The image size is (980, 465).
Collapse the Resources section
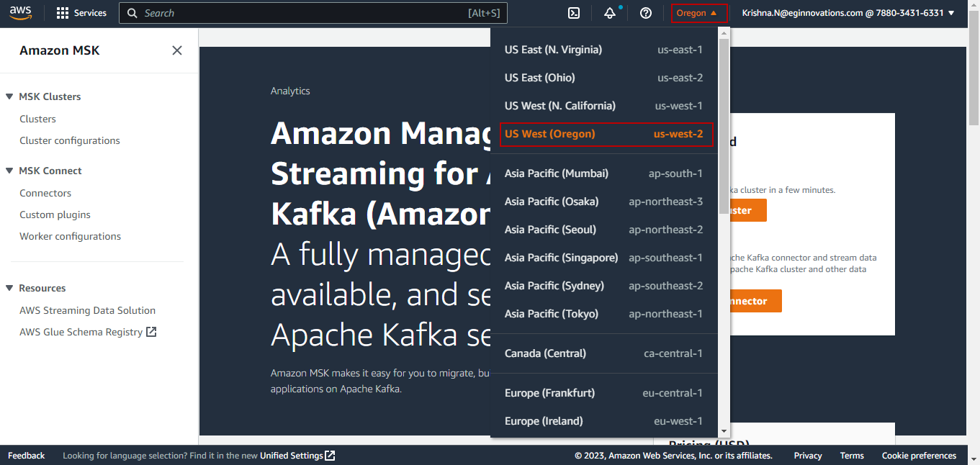[9, 288]
